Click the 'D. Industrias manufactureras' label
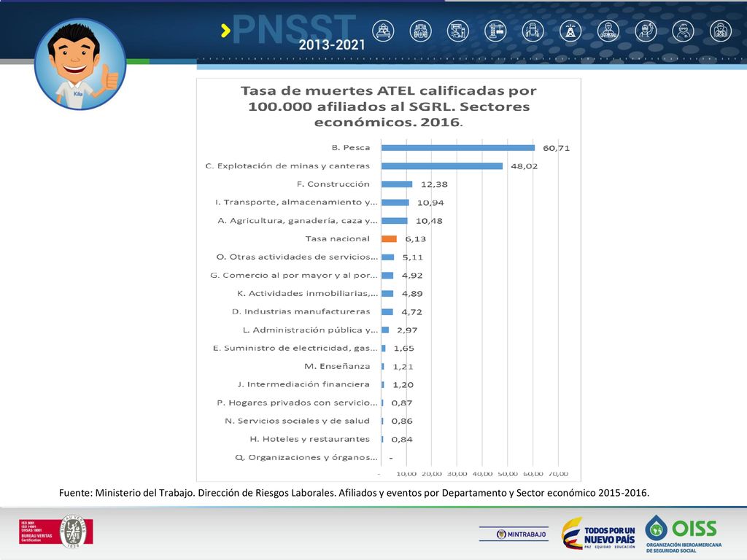The height and width of the screenshot is (560, 747). coord(301,311)
